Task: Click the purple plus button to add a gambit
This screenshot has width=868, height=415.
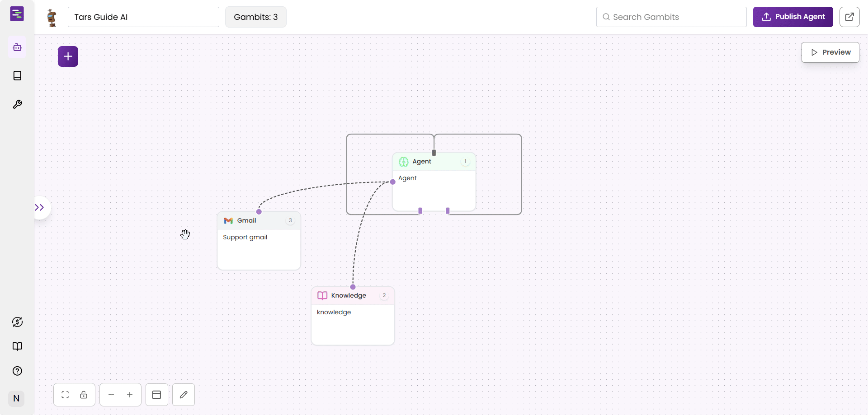Action: [x=68, y=56]
